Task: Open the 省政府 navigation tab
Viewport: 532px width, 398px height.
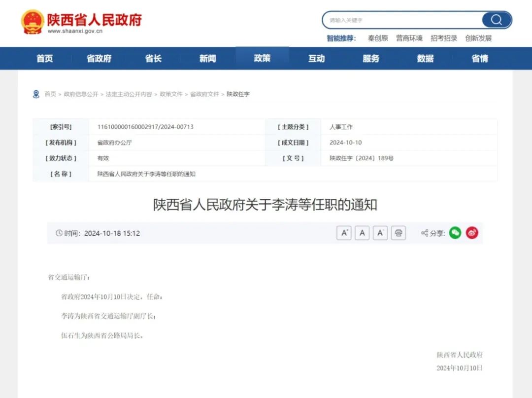Action: 99,59
